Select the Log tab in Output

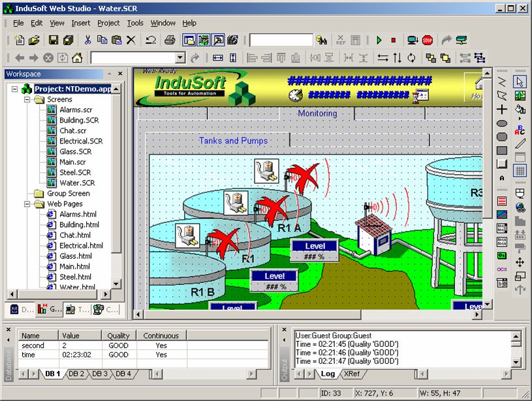328,374
